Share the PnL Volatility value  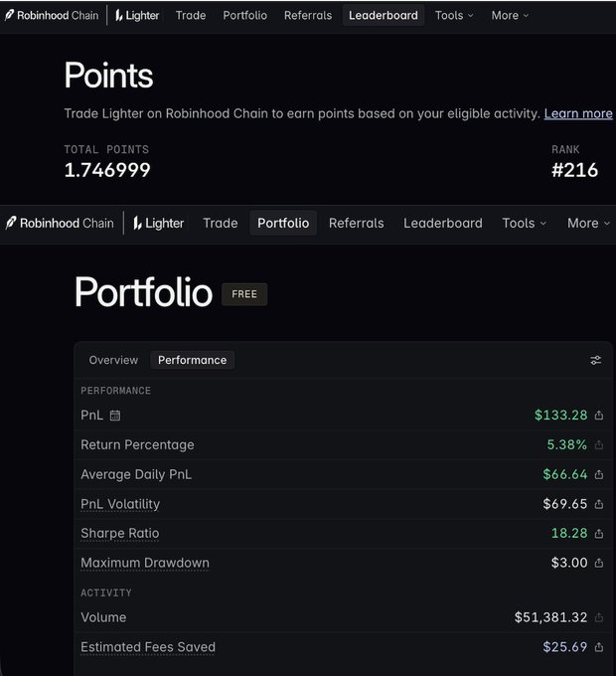point(599,504)
